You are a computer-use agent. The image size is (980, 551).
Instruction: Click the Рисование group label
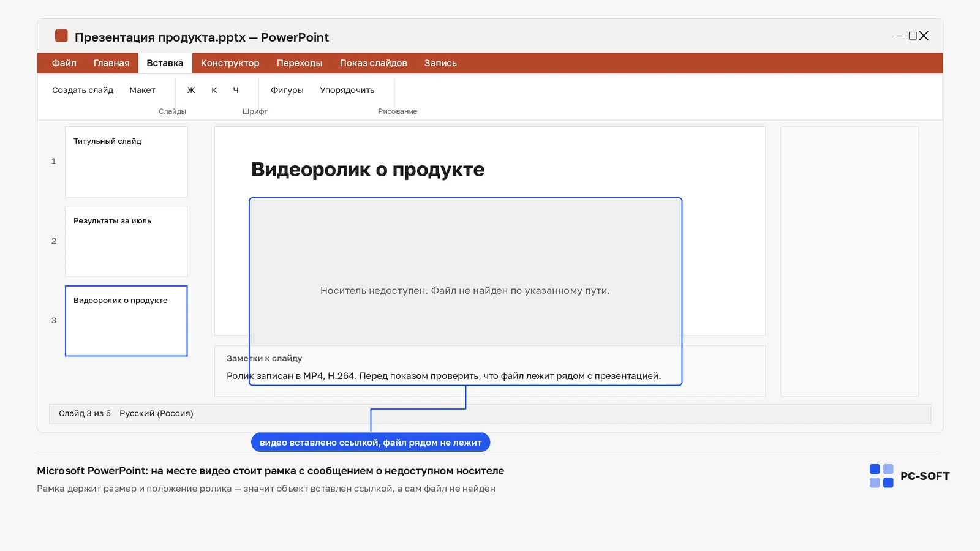pos(398,111)
